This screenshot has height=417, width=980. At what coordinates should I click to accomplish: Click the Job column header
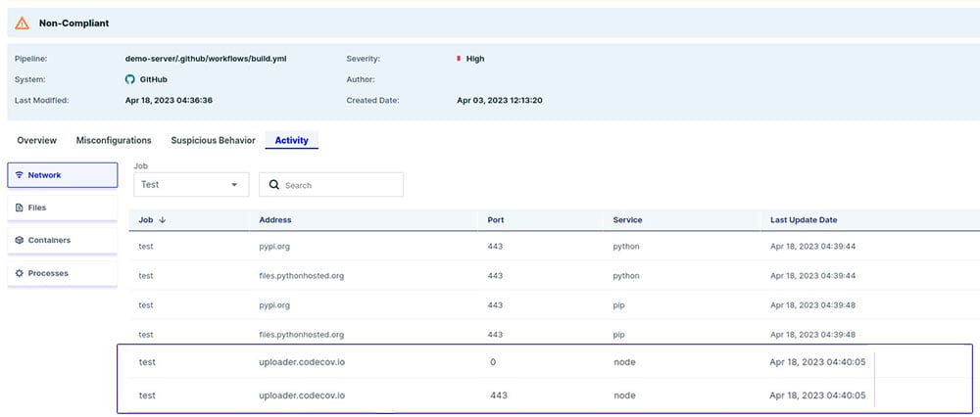pos(146,220)
